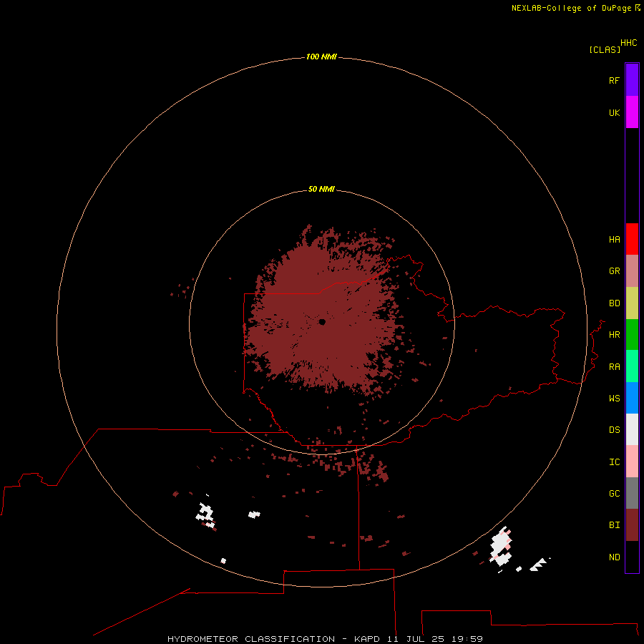The image size is (644, 644).
Task: Click the HA red legend swatch
Action: coord(632,239)
